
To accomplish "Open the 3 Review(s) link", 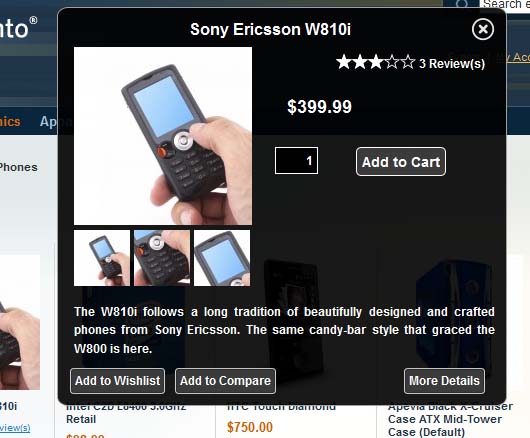I will click(452, 64).
